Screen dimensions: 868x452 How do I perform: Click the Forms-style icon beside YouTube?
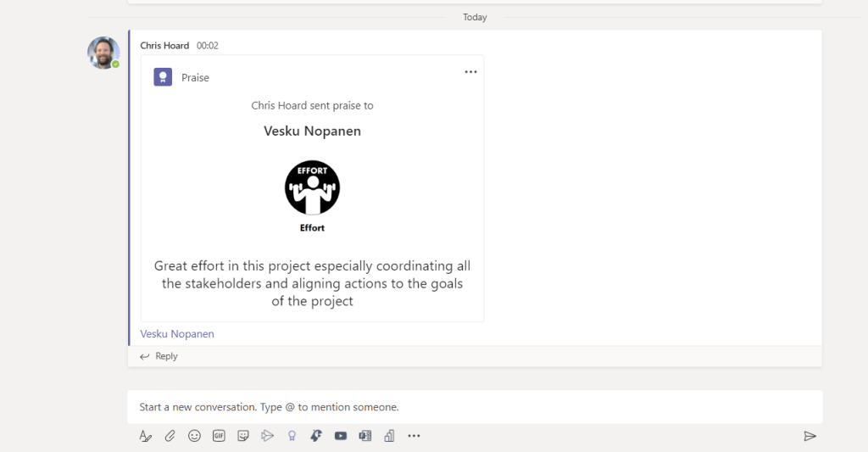365,436
